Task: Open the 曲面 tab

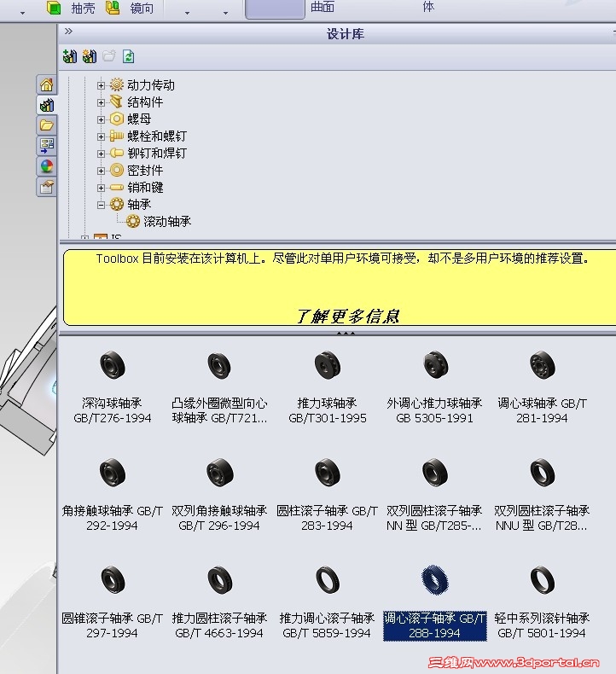Action: [323, 7]
